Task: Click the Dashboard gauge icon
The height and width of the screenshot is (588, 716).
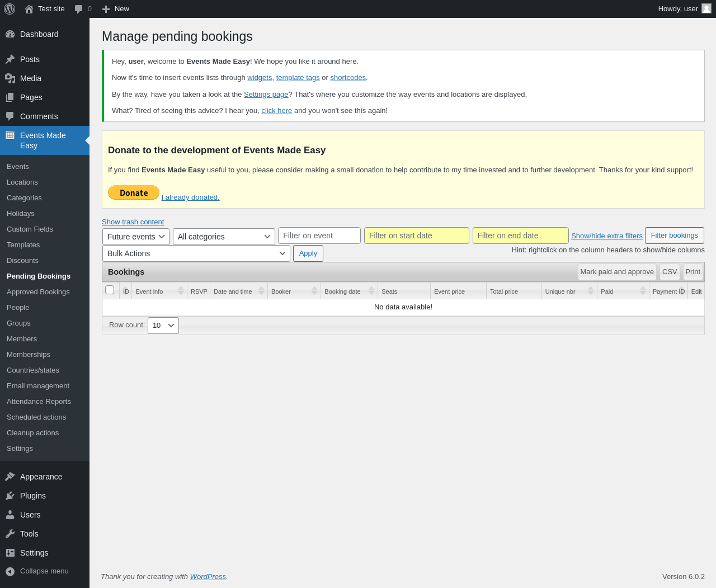Action: click(10, 34)
